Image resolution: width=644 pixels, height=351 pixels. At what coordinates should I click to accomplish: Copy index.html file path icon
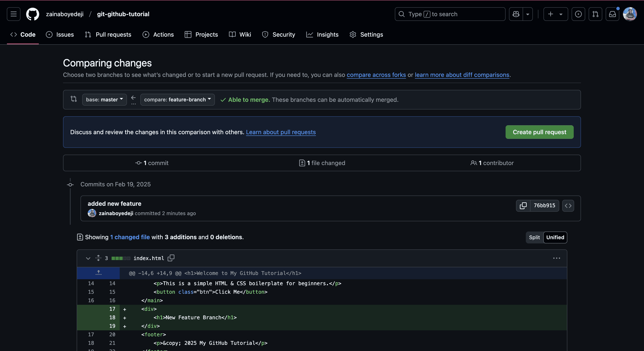click(x=171, y=258)
